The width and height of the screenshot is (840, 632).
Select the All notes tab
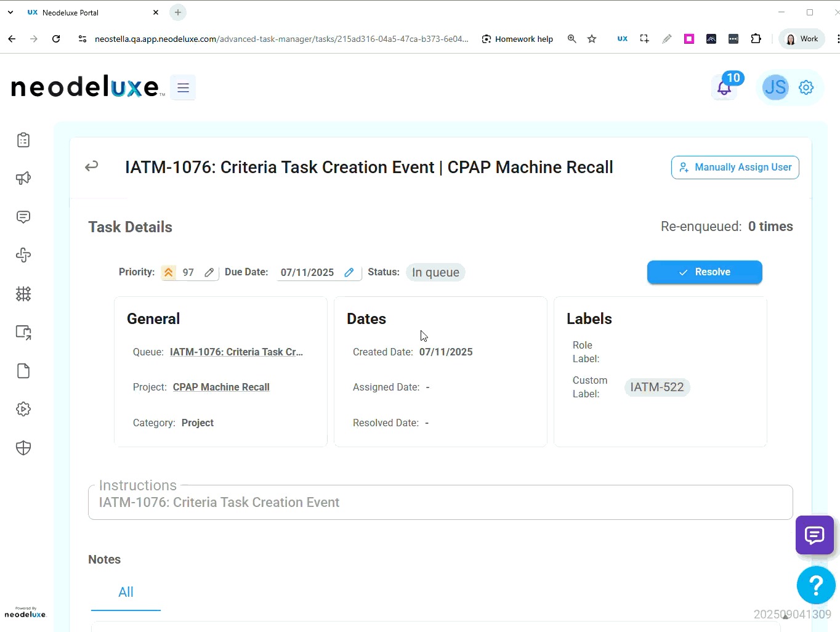(126, 592)
